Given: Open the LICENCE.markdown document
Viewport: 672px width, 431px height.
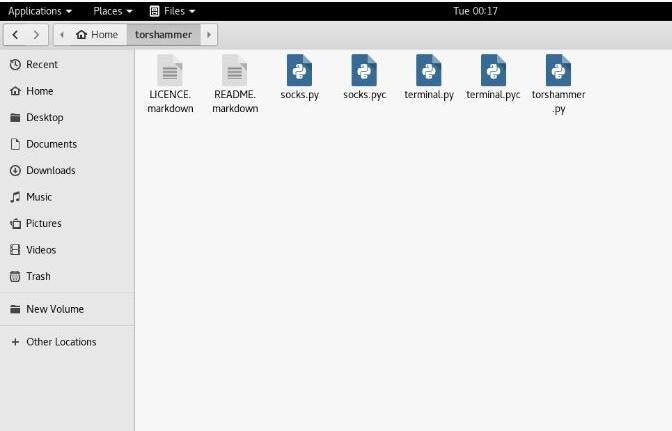Looking at the screenshot, I should [170, 72].
